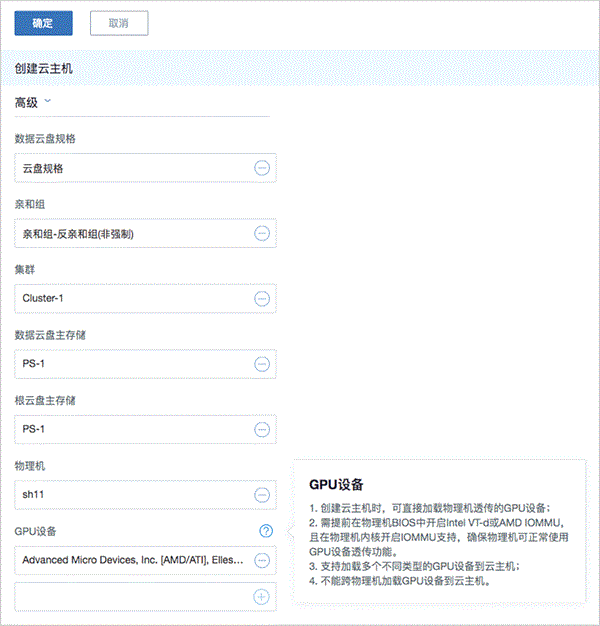Image resolution: width=600 pixels, height=626 pixels.
Task: Click the 取消 cancel button
Action: coord(119,22)
